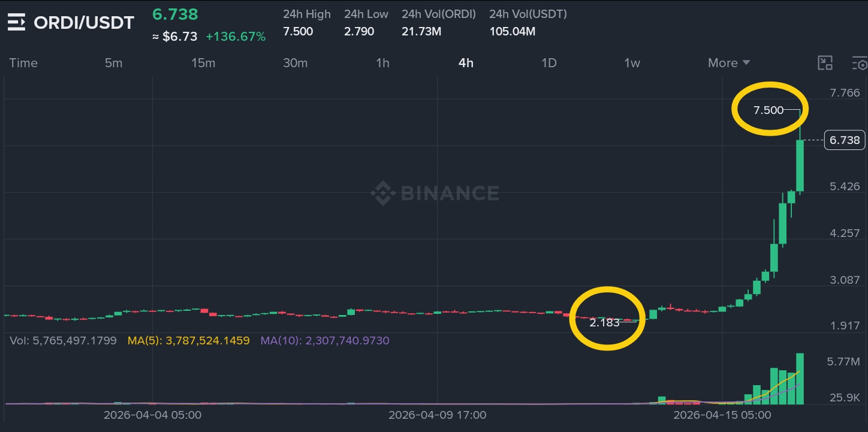Viewport: 868px width, 432px height.
Task: Open the chart indicator settings icon
Action: pos(860,63)
